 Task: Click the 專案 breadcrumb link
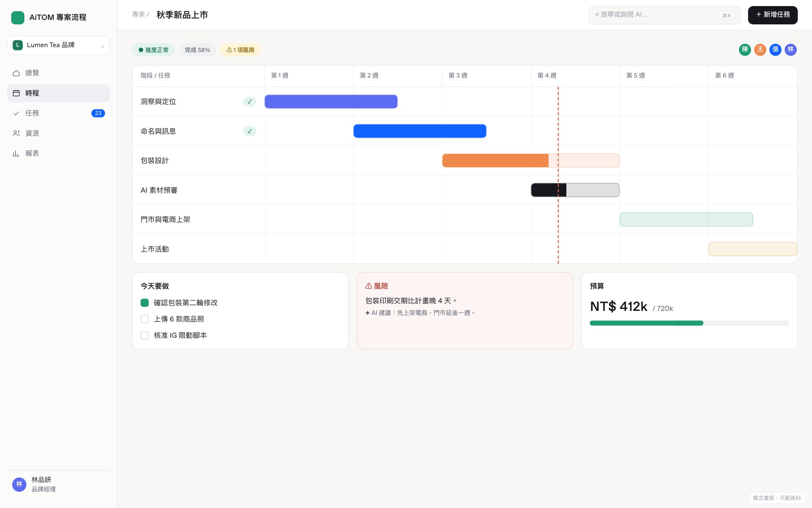tap(138, 15)
